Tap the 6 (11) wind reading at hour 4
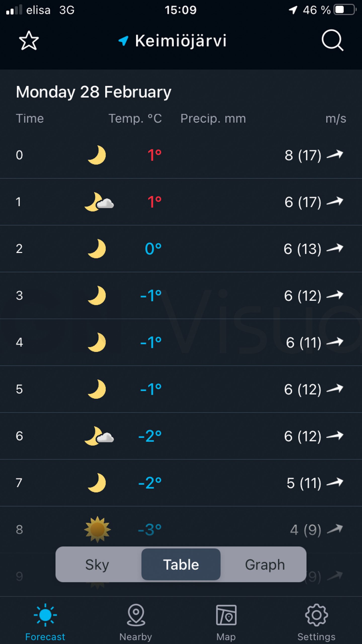The image size is (362, 644). 303,342
